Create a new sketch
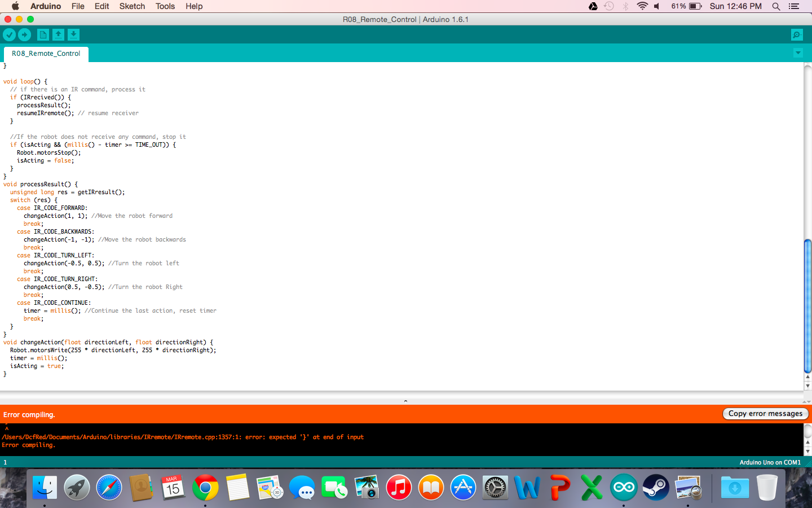Image resolution: width=812 pixels, height=508 pixels. pyautogui.click(x=43, y=34)
